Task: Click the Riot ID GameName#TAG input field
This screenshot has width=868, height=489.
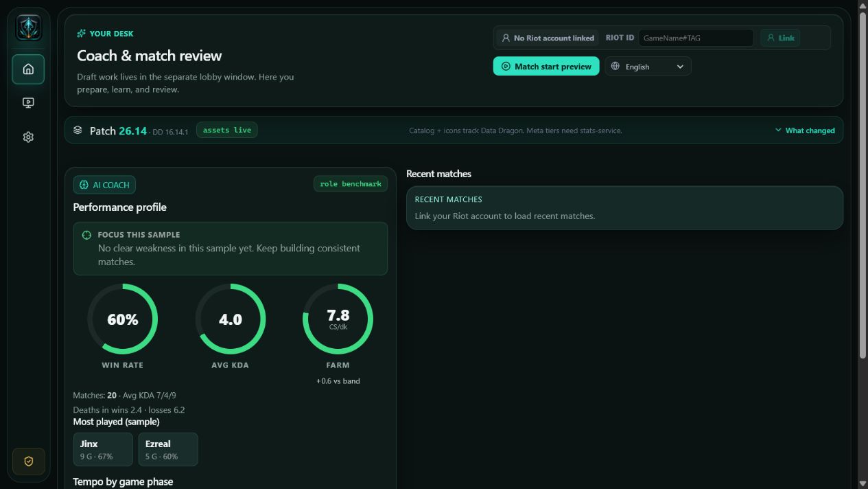Action: (x=696, y=38)
